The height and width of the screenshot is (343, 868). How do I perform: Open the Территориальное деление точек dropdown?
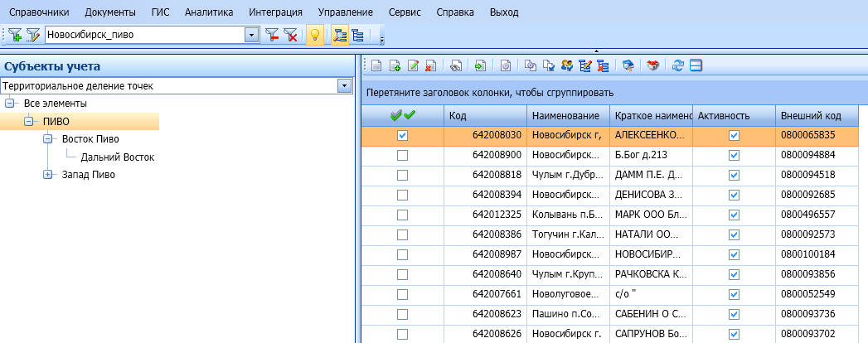pyautogui.click(x=343, y=86)
